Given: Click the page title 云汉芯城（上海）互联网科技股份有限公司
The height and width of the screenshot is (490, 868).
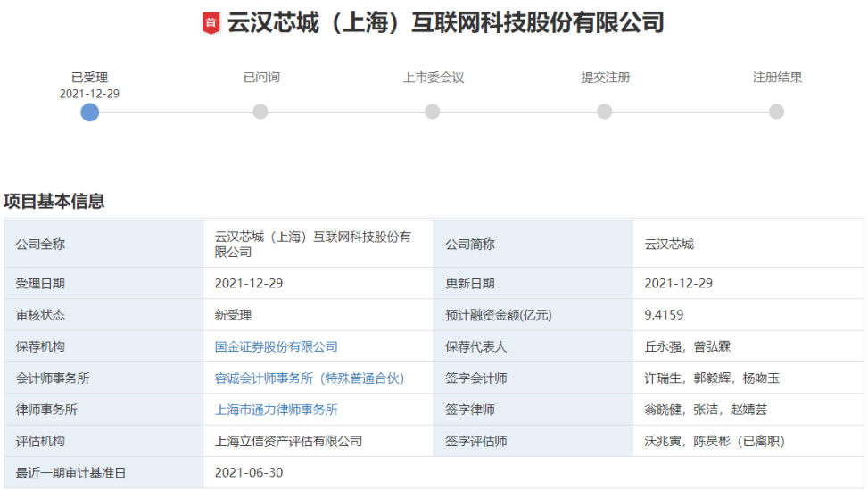Looking at the screenshot, I should (446, 23).
